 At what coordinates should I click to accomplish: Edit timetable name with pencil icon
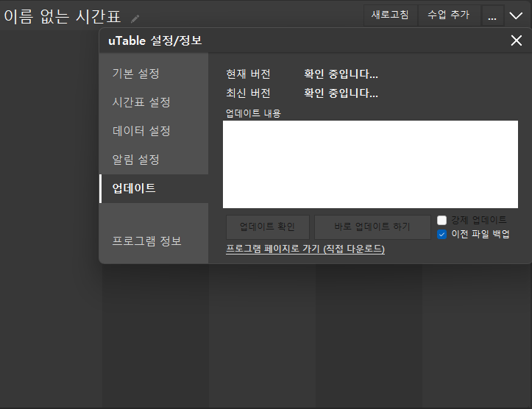(135, 18)
